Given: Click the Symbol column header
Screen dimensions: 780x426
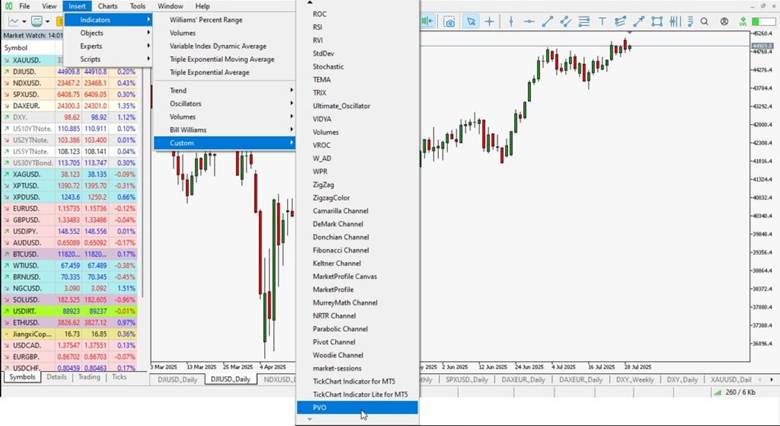Looking at the screenshot, I should pyautogui.click(x=17, y=47).
